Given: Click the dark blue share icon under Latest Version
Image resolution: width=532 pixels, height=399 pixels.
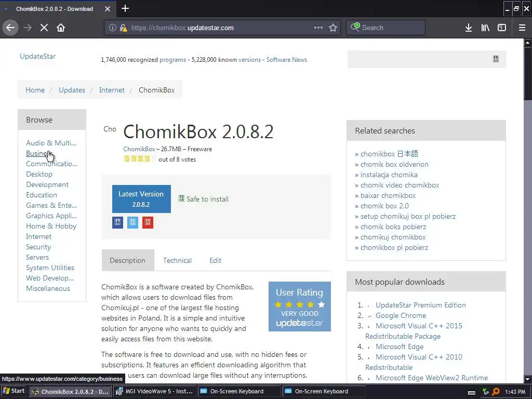Looking at the screenshot, I should click(117, 222).
